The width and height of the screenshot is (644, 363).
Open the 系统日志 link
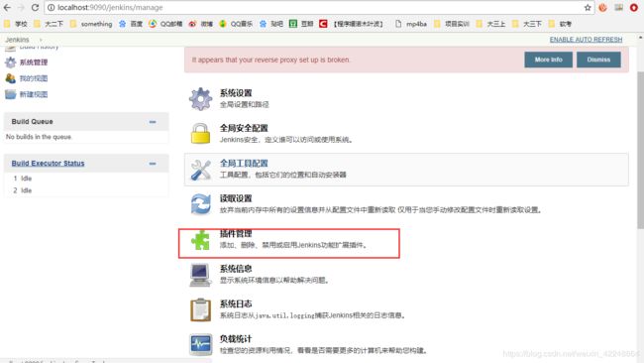tap(236, 303)
